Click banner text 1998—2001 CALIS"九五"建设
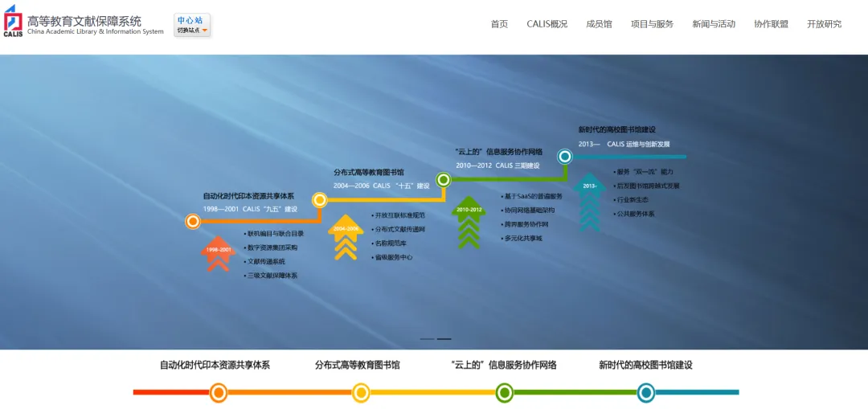Viewport: 868px width, 409px height. (x=251, y=209)
